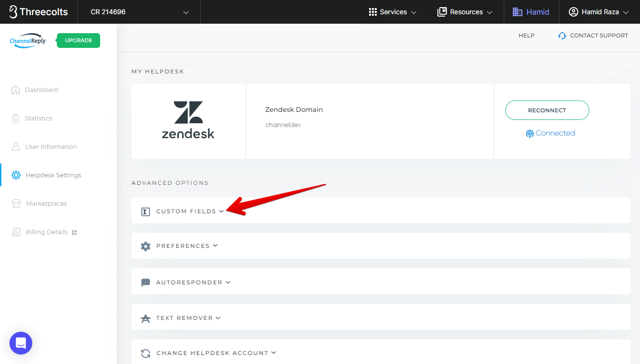Click Billing Details external link icon

(74, 232)
